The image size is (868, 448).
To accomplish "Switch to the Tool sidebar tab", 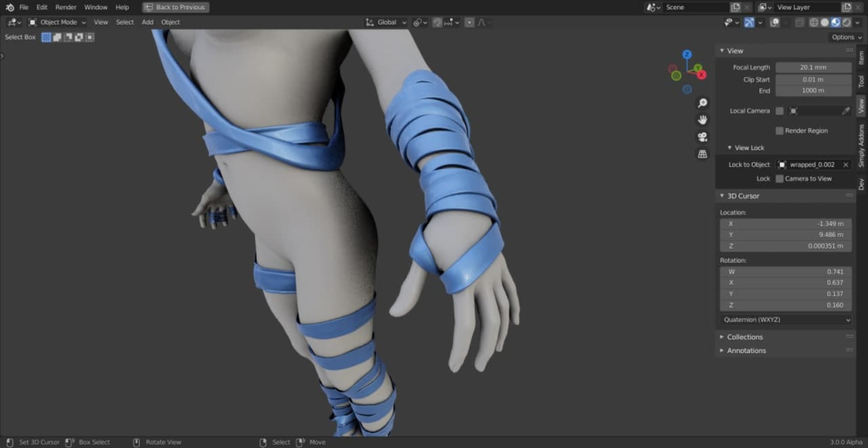I will click(861, 81).
